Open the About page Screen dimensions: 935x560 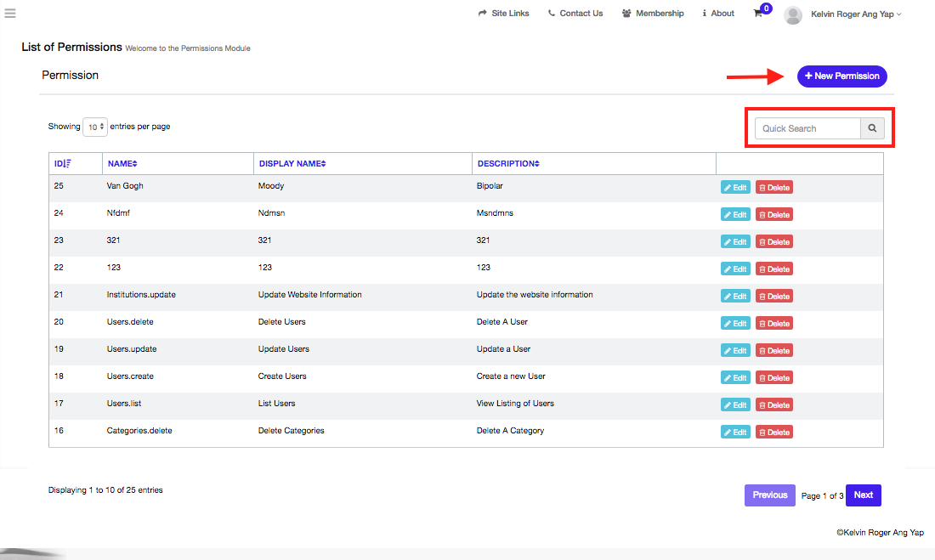coord(718,14)
